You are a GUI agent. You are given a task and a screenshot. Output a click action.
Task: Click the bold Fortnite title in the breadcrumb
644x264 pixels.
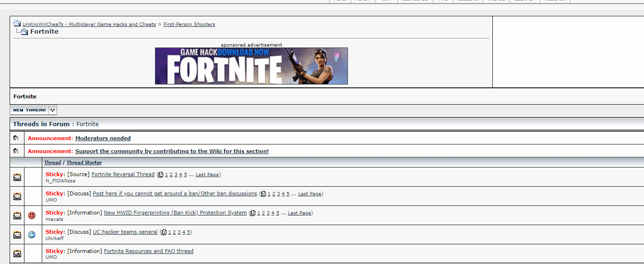click(44, 32)
